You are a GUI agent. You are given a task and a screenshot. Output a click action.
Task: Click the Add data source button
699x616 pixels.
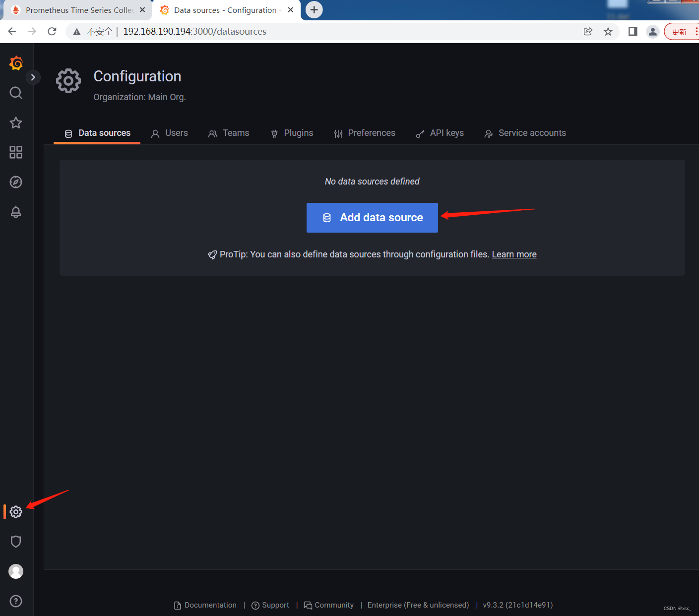click(372, 217)
